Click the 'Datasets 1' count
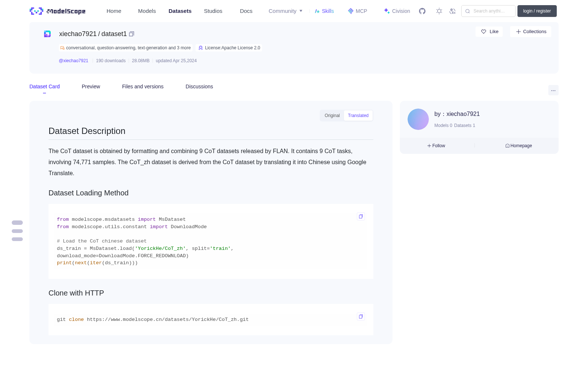Screen dimensions: 588x368 pos(465,125)
